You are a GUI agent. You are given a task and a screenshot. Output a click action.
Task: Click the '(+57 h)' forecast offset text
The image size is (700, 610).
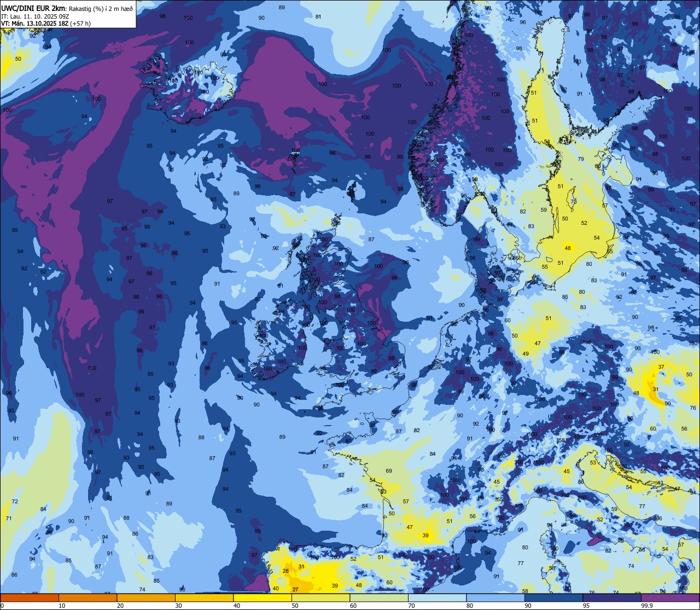click(80, 23)
